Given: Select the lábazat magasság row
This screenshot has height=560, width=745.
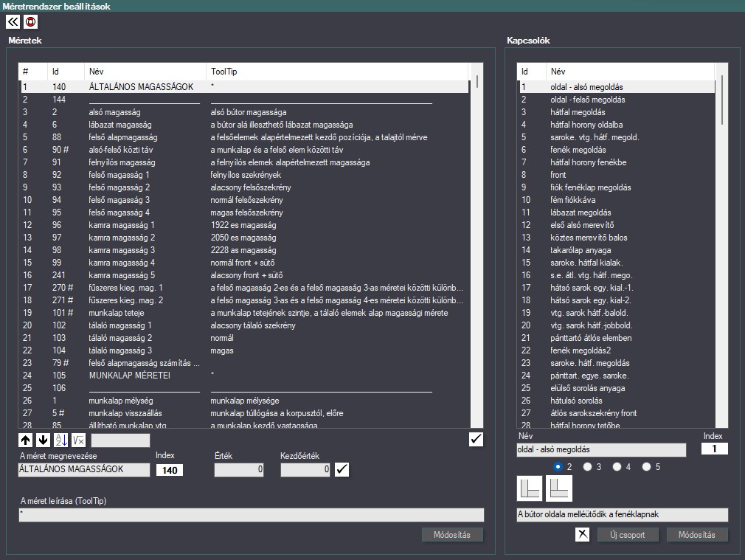Looking at the screenshot, I should pos(243,125).
